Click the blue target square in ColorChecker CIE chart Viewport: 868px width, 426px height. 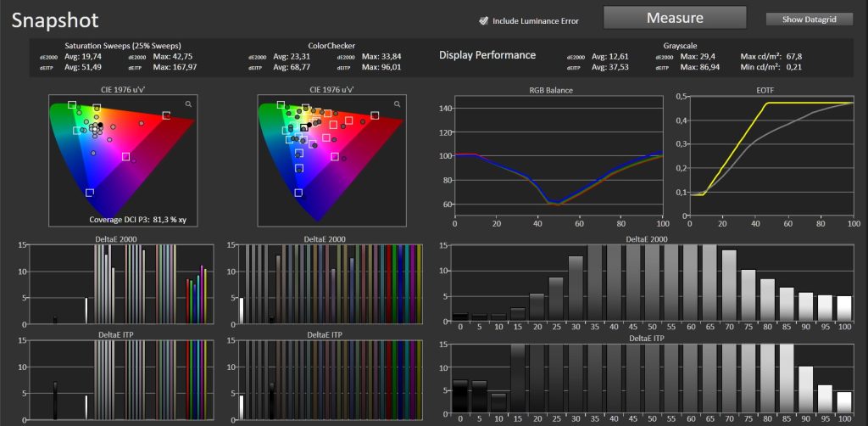pyautogui.click(x=298, y=193)
